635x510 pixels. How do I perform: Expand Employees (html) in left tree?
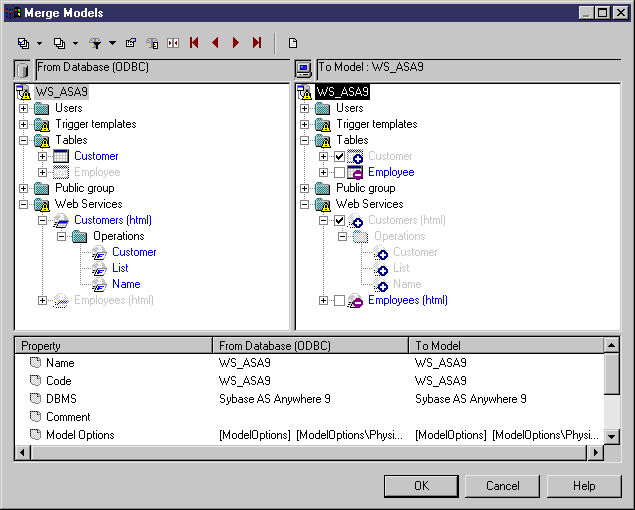tap(42, 301)
